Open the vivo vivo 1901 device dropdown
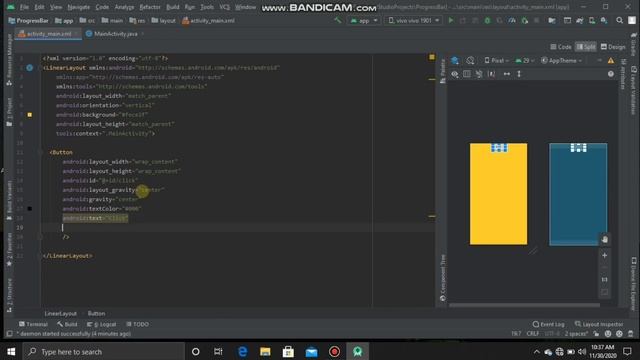The width and height of the screenshot is (640, 360). (x=413, y=20)
